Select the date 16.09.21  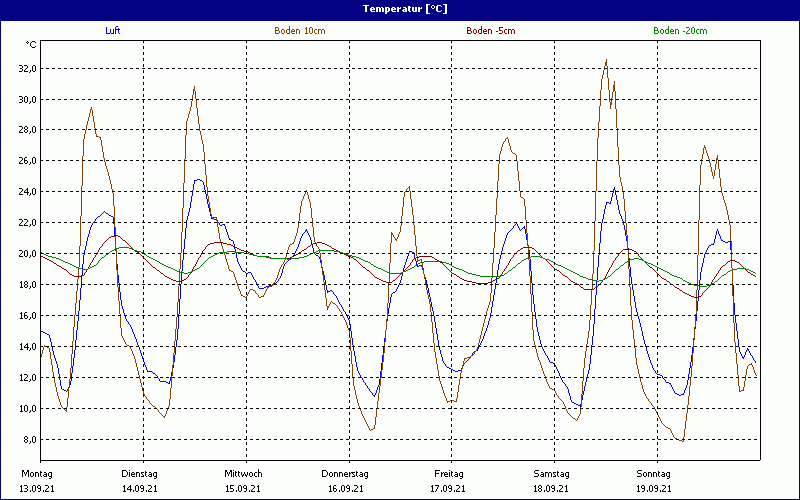click(x=345, y=489)
